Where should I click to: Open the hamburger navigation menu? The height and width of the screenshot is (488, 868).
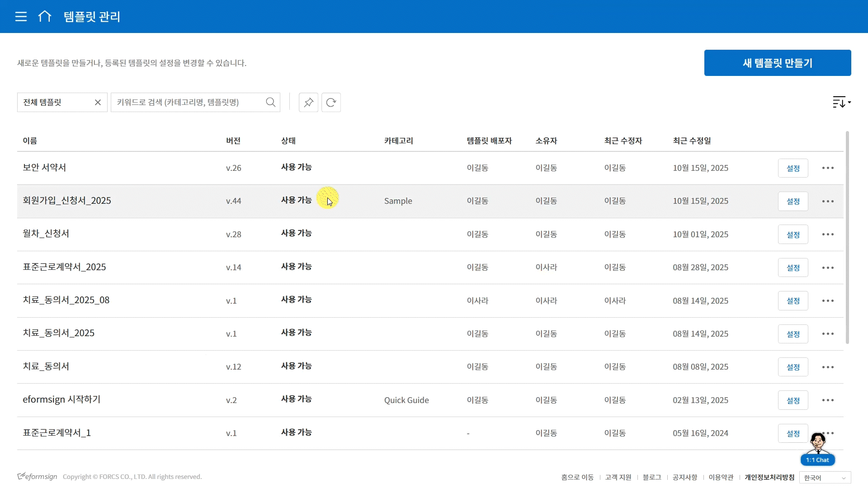coord(21,17)
